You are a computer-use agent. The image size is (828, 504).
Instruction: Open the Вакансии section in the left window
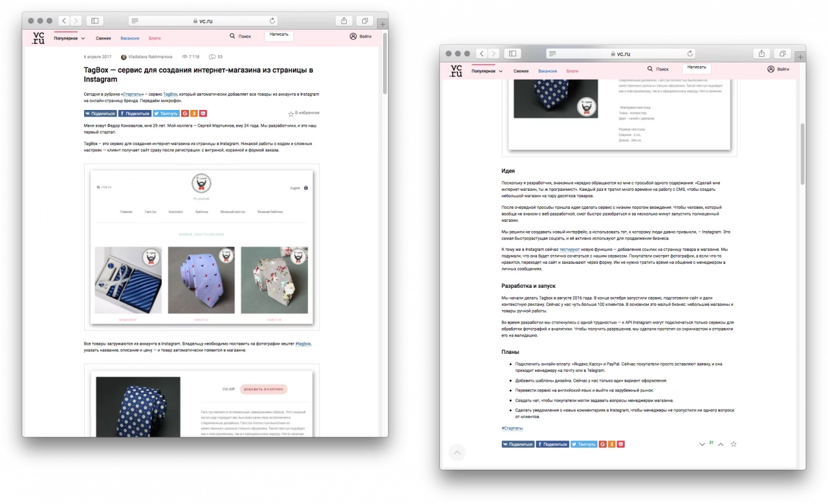coord(130,38)
